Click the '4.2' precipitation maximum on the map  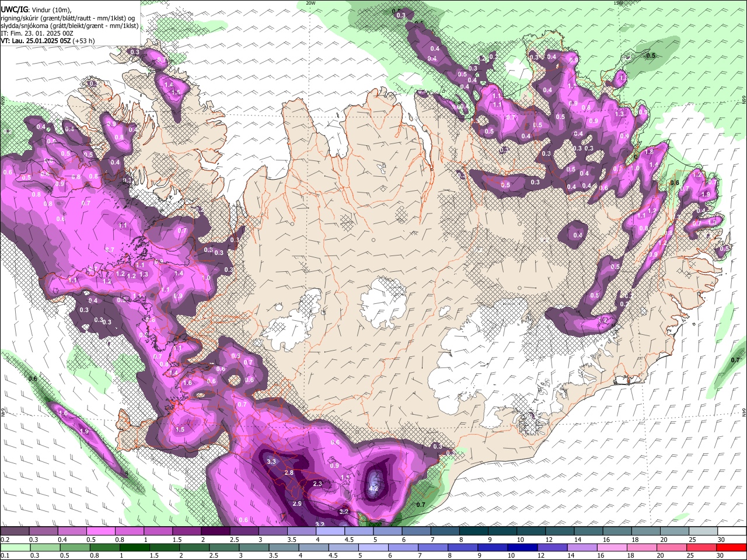[x=374, y=488]
